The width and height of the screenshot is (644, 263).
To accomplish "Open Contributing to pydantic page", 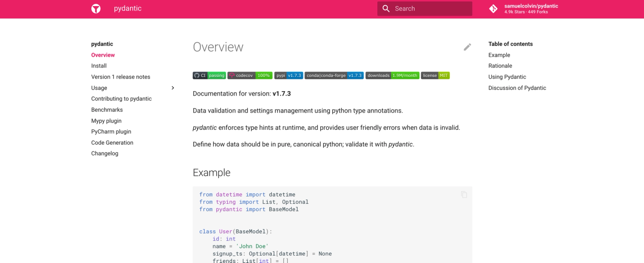I will (x=122, y=99).
